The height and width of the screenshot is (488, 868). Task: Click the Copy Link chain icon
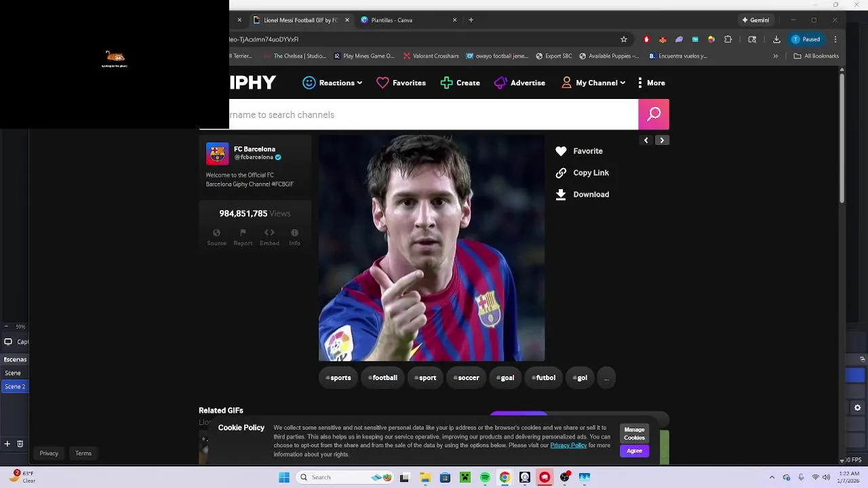pos(561,173)
